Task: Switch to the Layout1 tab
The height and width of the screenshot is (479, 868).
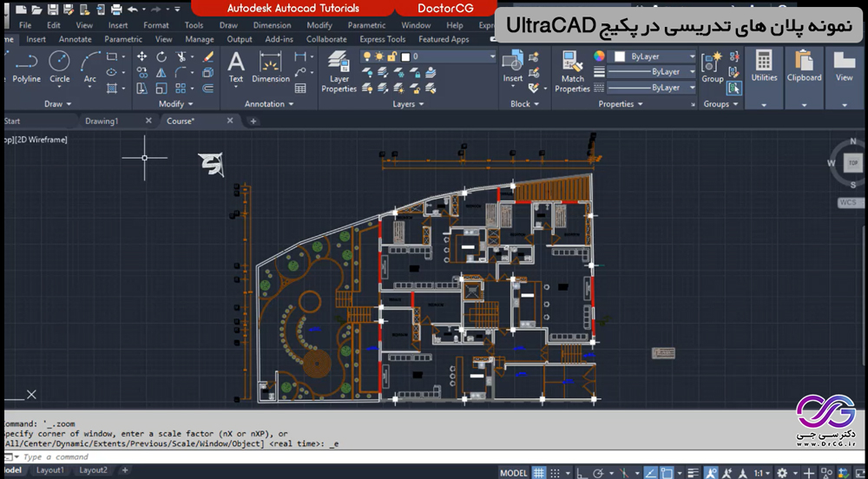Action: (49, 470)
